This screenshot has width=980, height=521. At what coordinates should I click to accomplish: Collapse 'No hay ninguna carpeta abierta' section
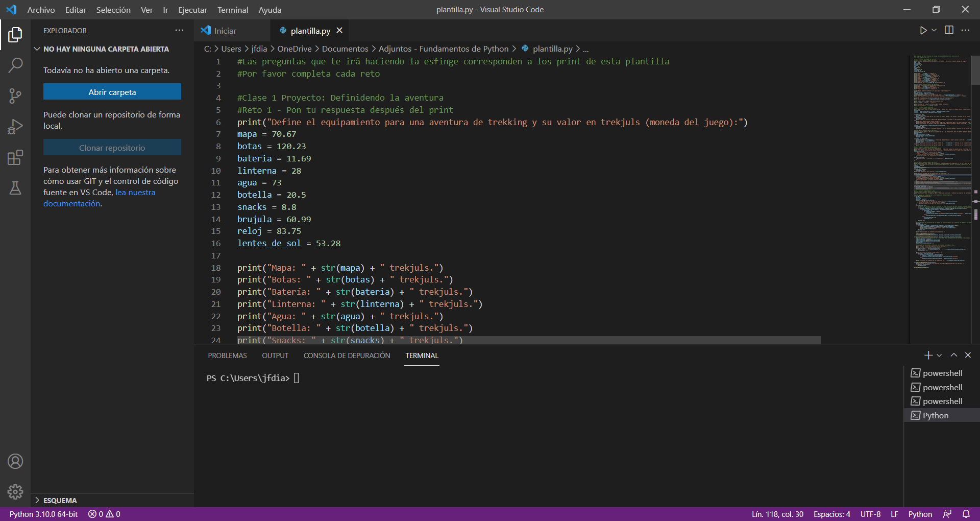[x=37, y=49]
